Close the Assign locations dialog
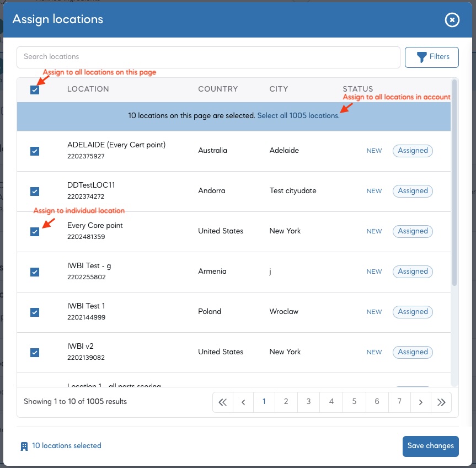Screen dimensions: 476x468 click(x=452, y=20)
